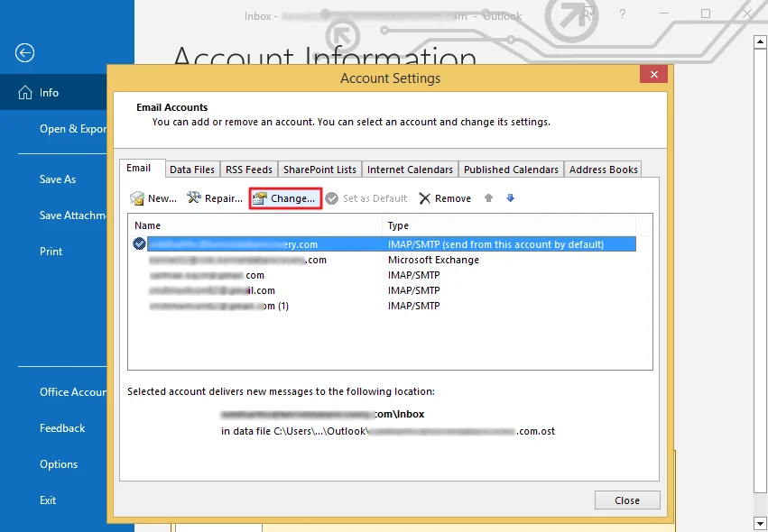Click Set as Default checkmark icon
Screen dimensions: 768x532
pyautogui.click(x=332, y=198)
